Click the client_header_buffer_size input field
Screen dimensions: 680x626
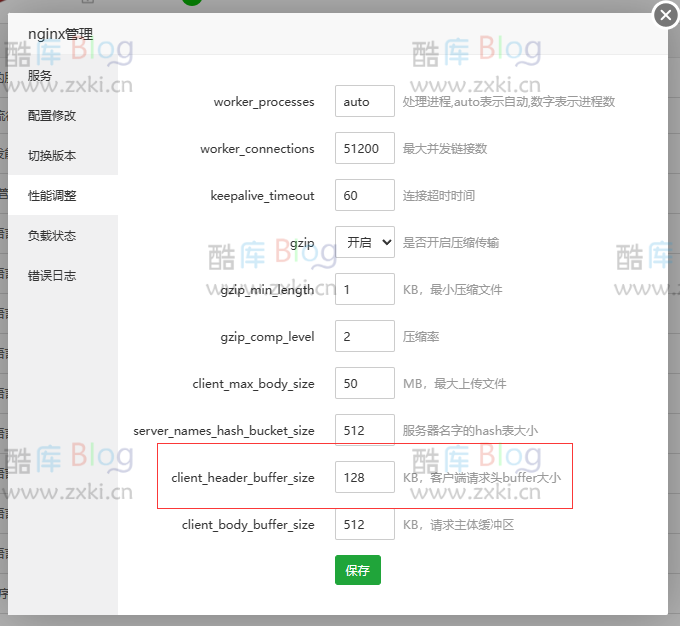tap(365, 477)
